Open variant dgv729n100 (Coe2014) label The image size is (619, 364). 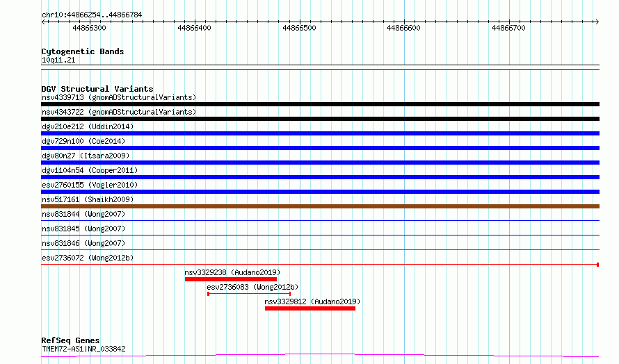[x=83, y=141]
